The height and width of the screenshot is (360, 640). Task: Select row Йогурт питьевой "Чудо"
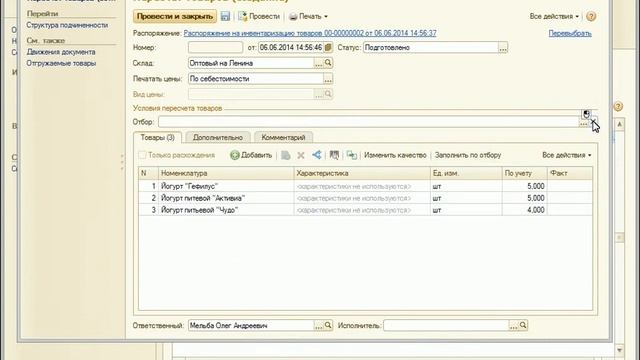point(365,210)
